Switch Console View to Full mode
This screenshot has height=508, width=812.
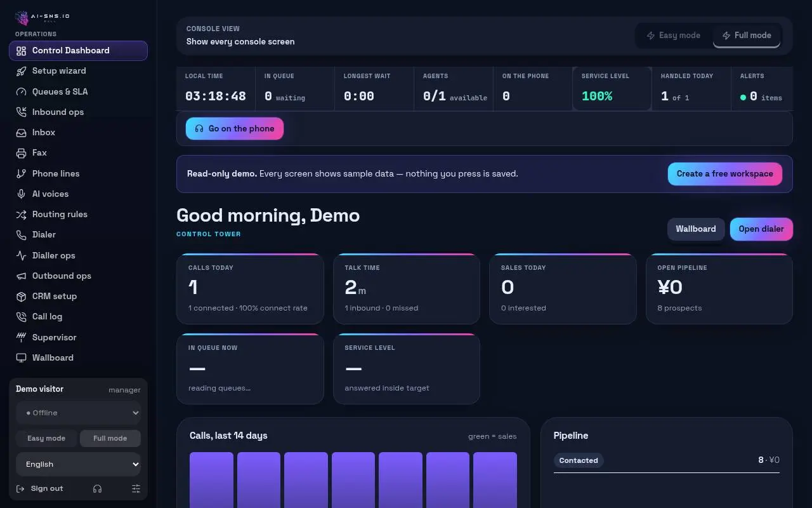click(x=747, y=36)
